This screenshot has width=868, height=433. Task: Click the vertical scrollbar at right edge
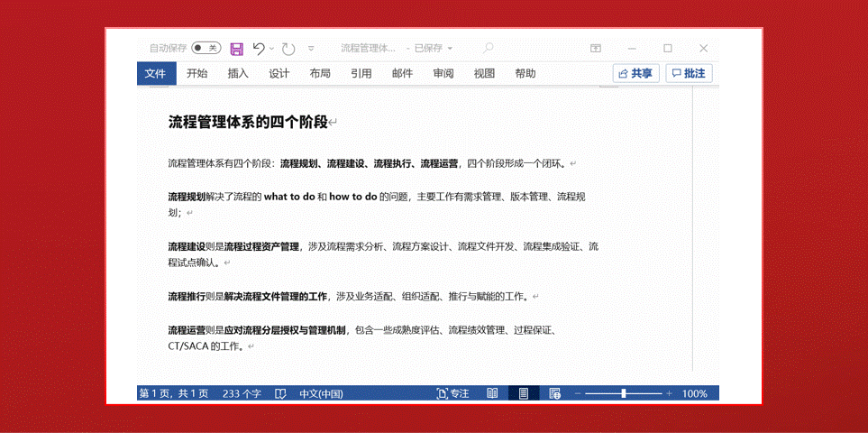tap(692, 230)
